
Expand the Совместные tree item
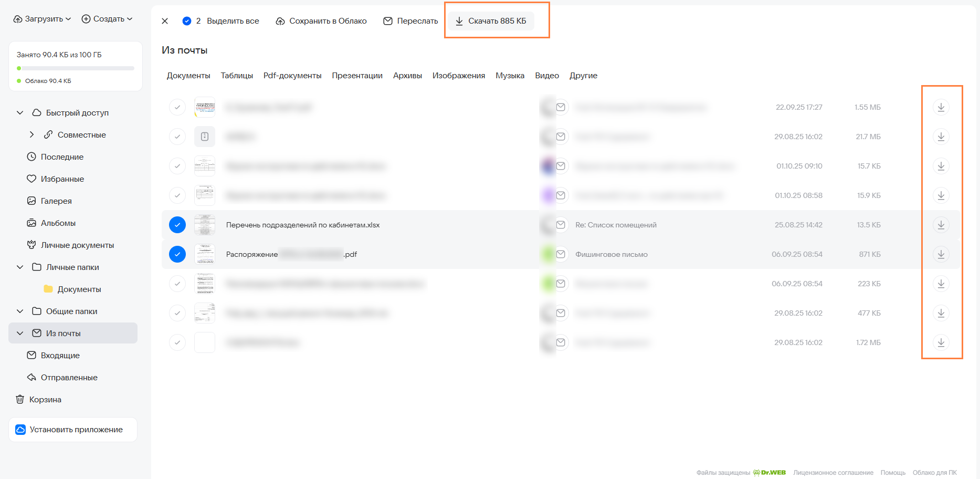tap(32, 135)
